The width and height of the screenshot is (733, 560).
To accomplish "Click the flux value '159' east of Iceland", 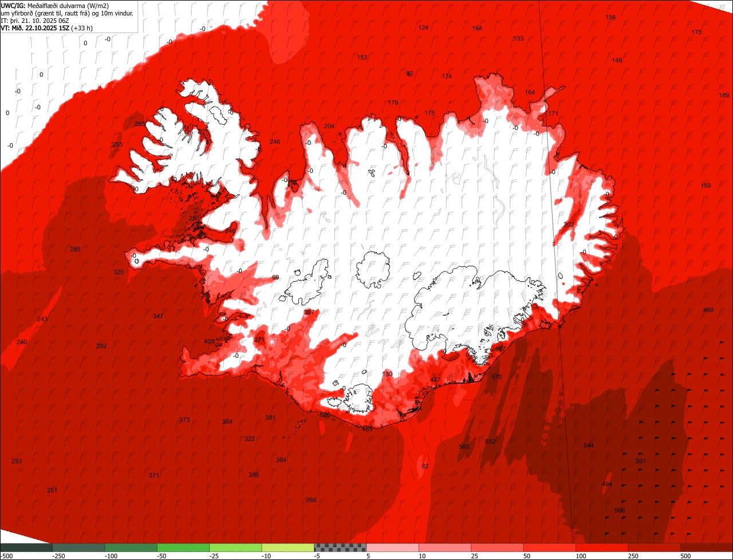I will [706, 186].
